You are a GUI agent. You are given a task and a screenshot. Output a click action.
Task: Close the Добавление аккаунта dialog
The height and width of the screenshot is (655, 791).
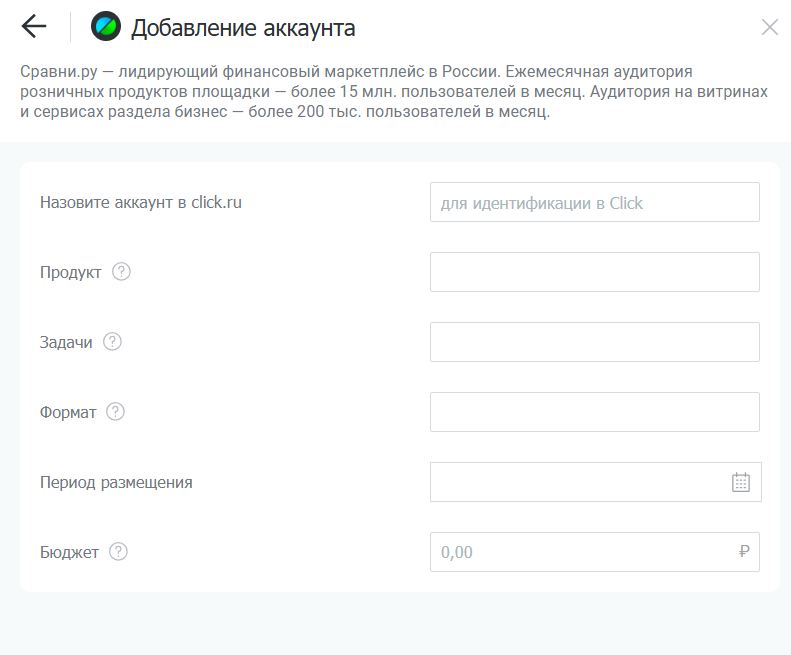(x=770, y=27)
